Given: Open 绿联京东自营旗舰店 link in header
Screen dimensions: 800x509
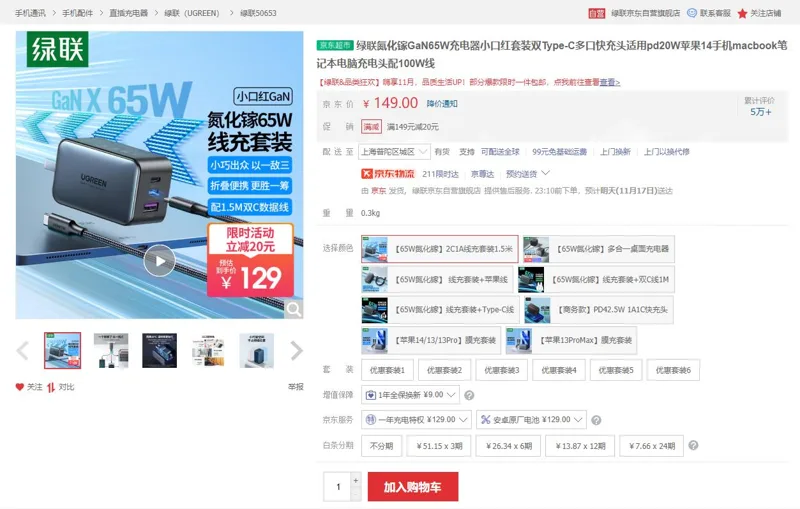Looking at the screenshot, I should click(x=645, y=13).
